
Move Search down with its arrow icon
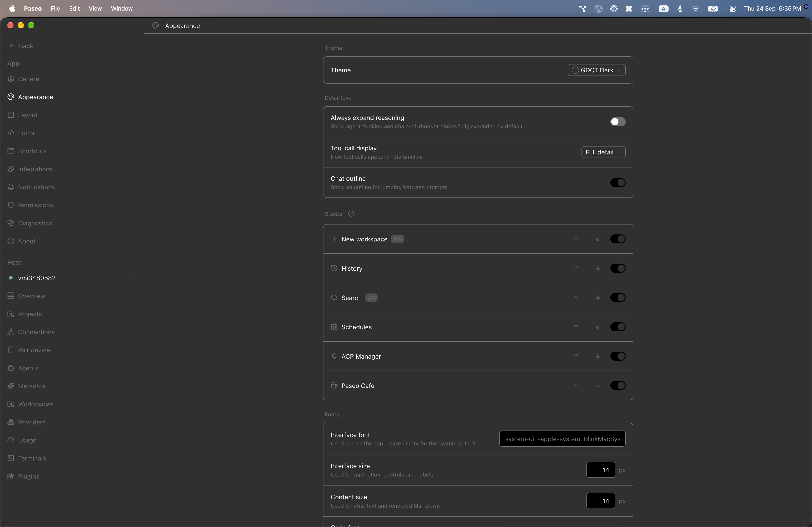point(598,298)
